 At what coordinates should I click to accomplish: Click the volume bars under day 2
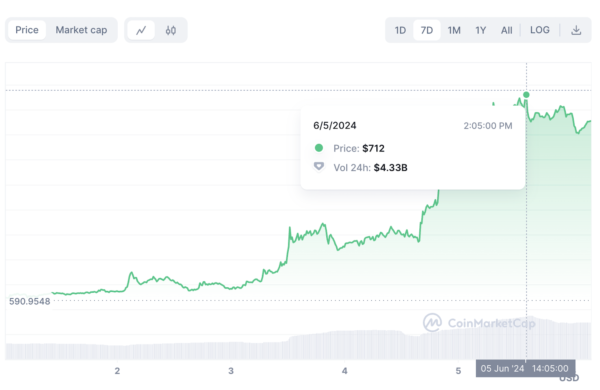pyautogui.click(x=117, y=351)
